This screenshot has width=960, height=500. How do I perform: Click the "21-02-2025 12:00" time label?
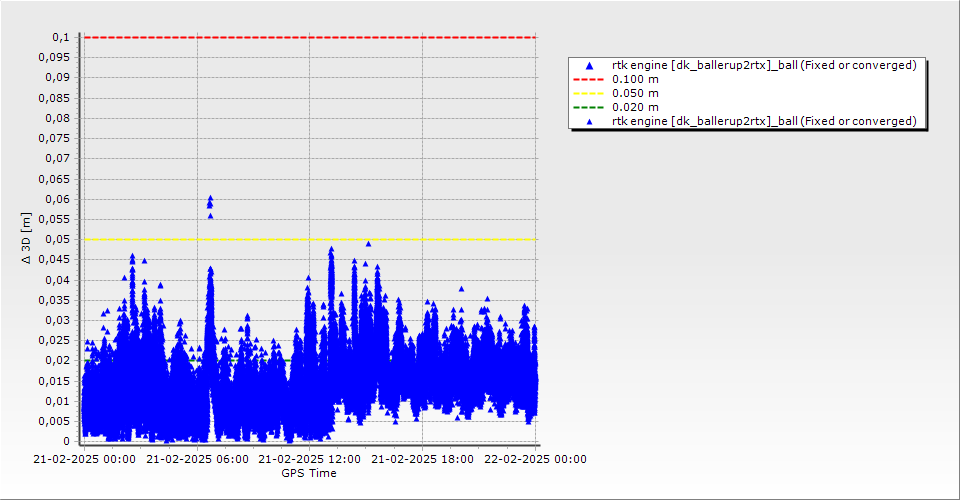309,459
